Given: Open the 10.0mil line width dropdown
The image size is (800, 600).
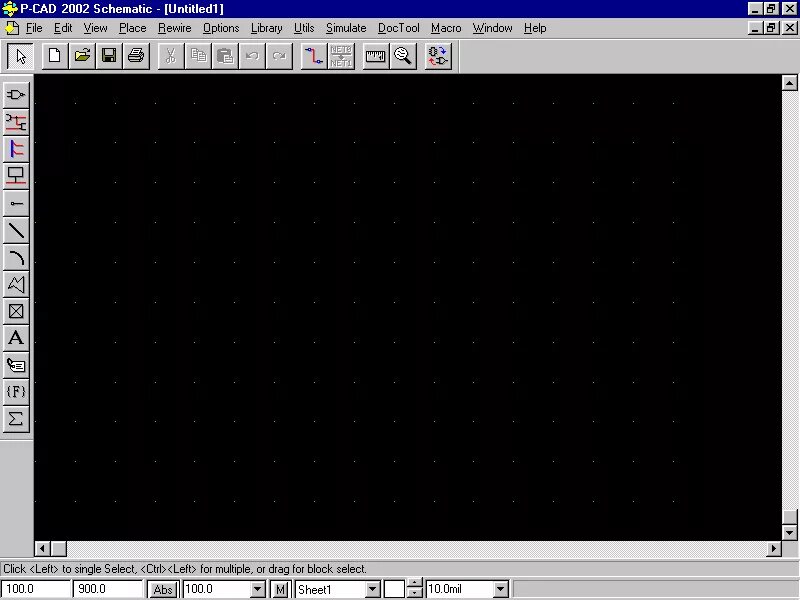Looking at the screenshot, I should 501,589.
